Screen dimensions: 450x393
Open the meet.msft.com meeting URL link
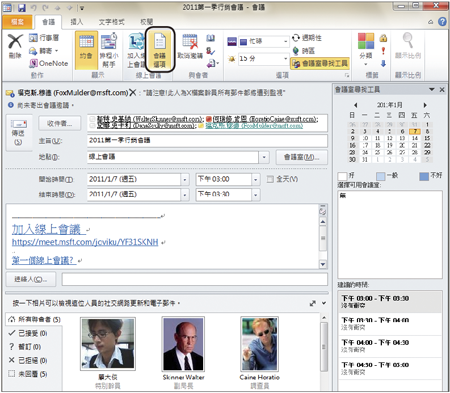(85, 242)
